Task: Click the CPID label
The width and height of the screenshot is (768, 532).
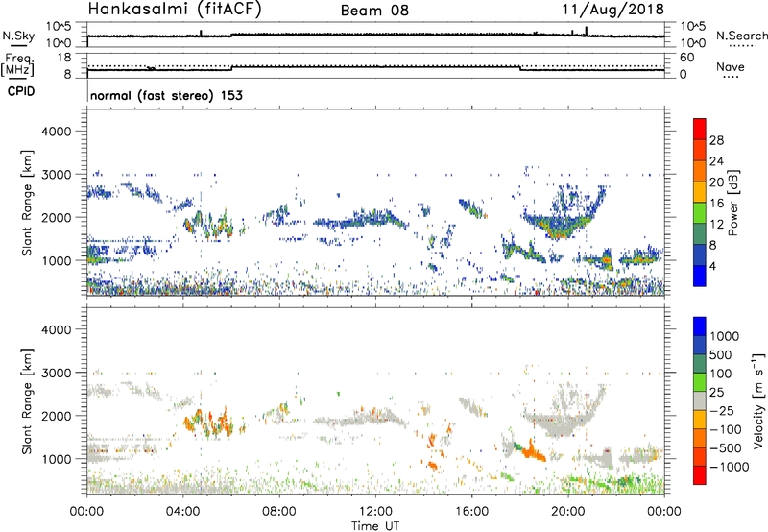Action: (21, 91)
